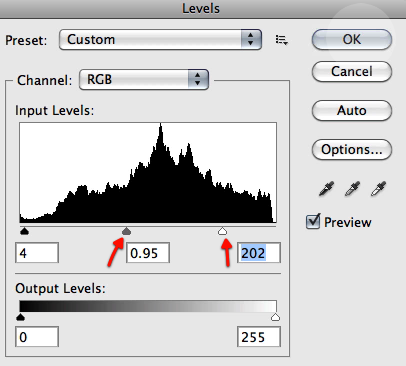Open the Options... dialog button
The height and width of the screenshot is (366, 406).
pos(352,150)
